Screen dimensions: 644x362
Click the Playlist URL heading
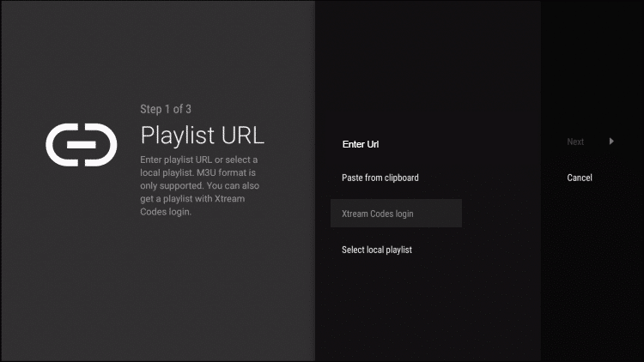pos(202,136)
